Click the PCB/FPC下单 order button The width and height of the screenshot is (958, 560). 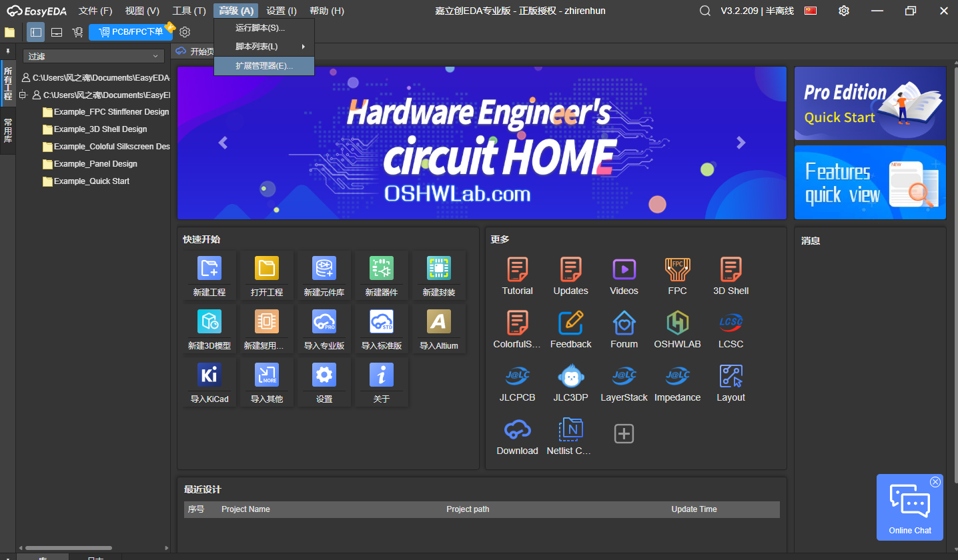(x=131, y=32)
